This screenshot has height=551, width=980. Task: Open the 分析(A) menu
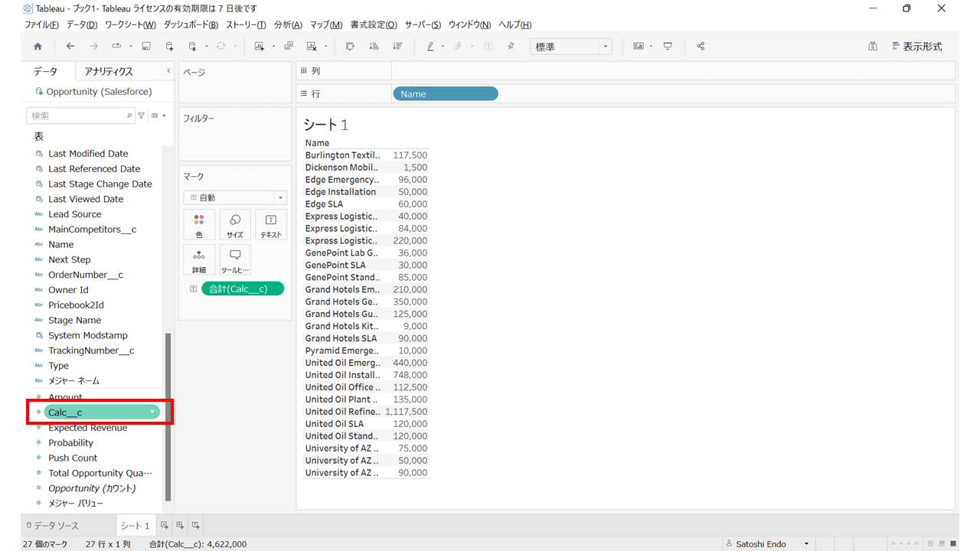(x=288, y=25)
